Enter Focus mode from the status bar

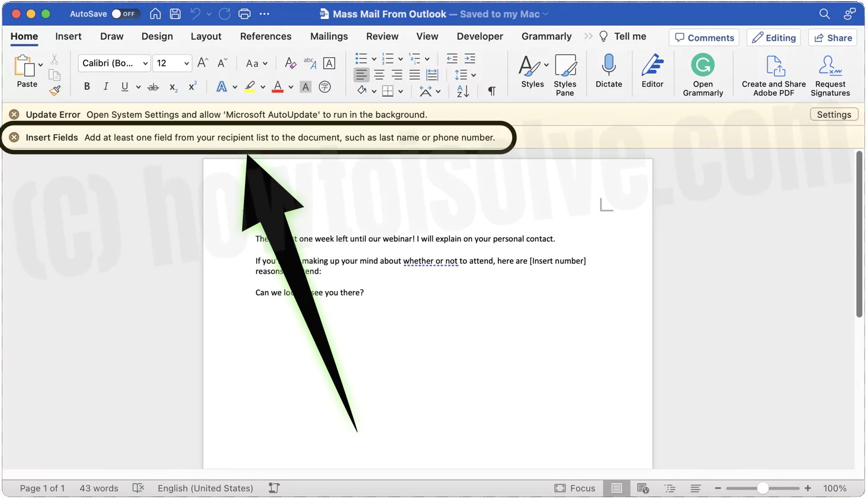point(575,488)
